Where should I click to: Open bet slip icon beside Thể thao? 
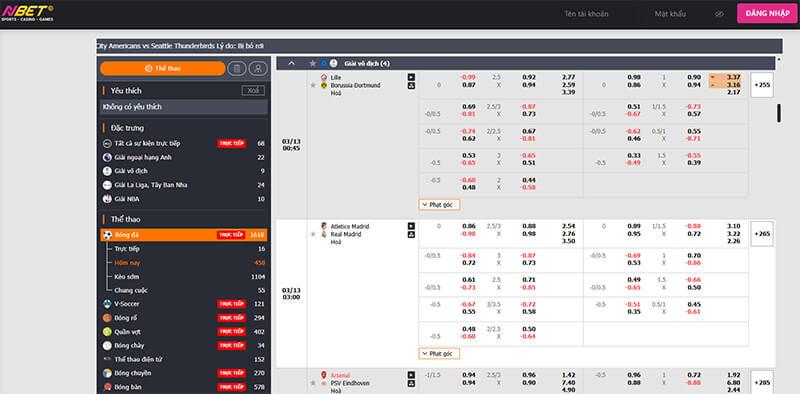pyautogui.click(x=237, y=68)
